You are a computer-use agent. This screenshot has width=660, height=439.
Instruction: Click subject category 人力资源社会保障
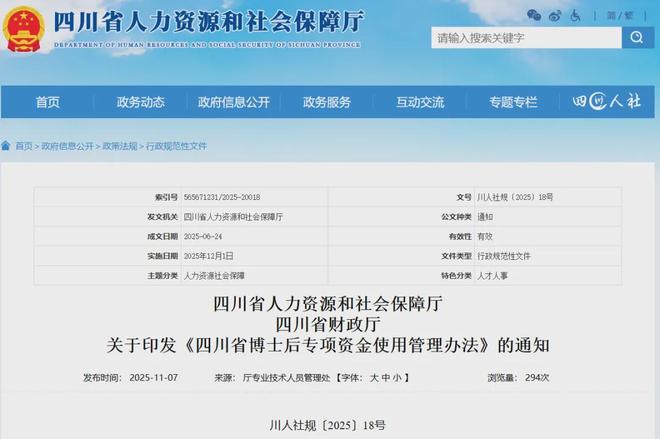pos(214,276)
